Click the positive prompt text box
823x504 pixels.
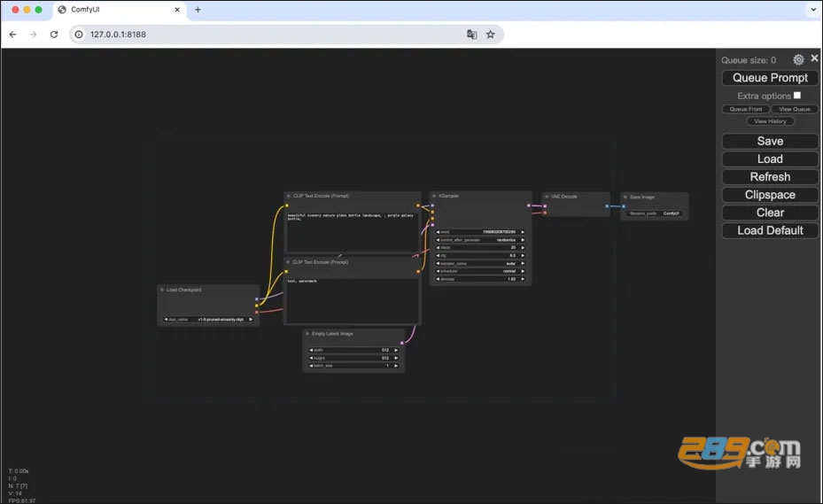tap(353, 231)
